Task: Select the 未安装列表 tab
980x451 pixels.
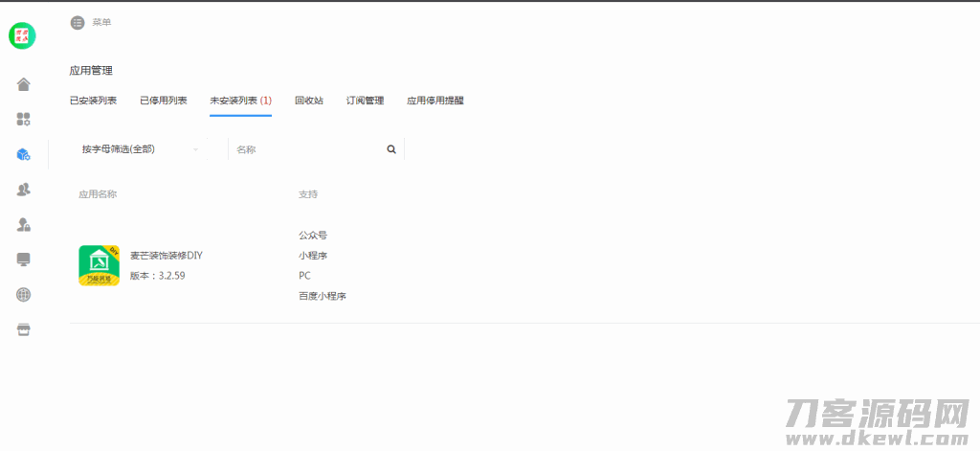Action: tap(240, 101)
